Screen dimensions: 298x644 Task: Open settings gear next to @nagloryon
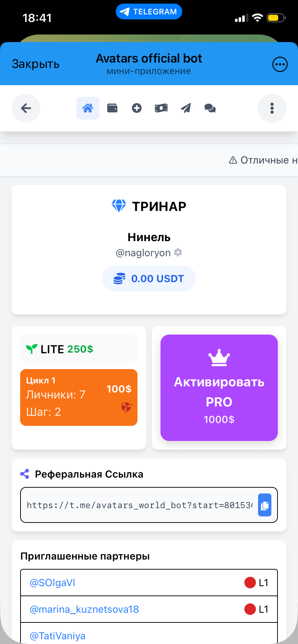pos(178,253)
